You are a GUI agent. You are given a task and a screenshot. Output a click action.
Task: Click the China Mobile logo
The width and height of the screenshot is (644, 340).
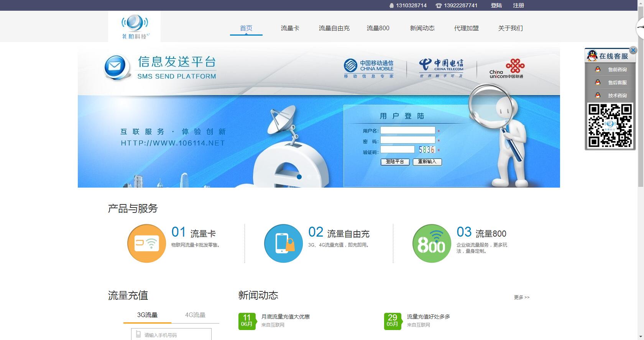click(369, 68)
